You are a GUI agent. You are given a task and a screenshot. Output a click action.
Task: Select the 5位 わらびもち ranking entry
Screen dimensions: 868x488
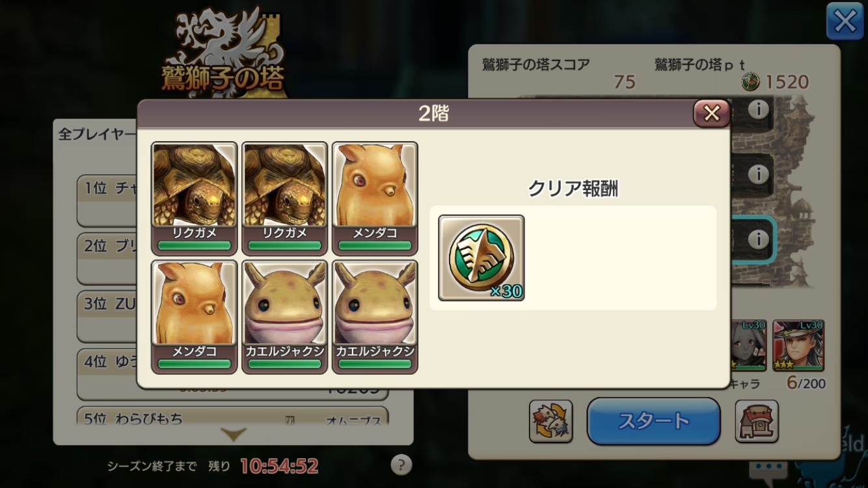coord(233,416)
